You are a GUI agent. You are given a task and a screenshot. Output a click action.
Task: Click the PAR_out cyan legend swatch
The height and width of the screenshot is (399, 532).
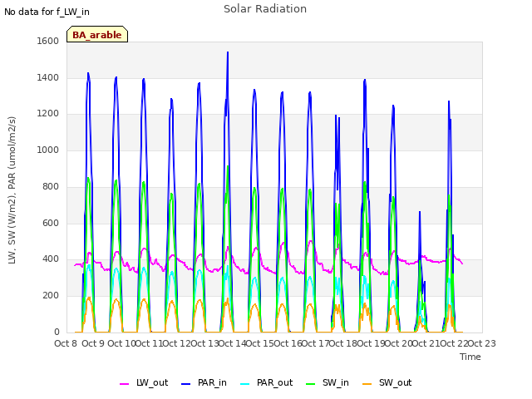pos(244,384)
